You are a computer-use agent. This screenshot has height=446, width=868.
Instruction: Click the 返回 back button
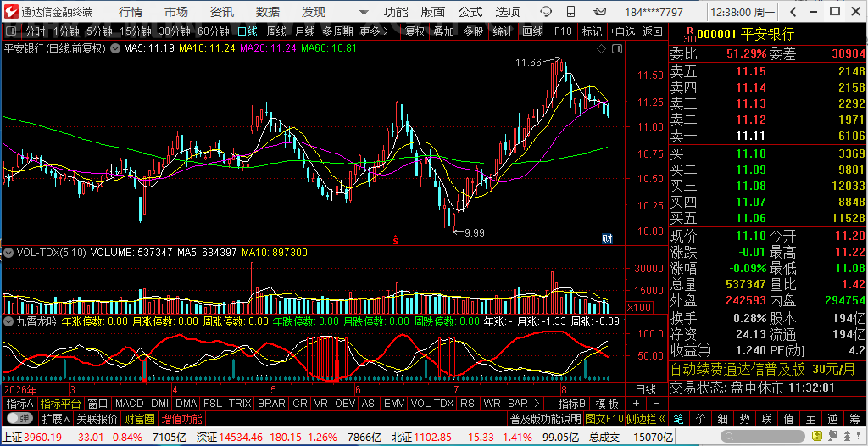click(653, 31)
